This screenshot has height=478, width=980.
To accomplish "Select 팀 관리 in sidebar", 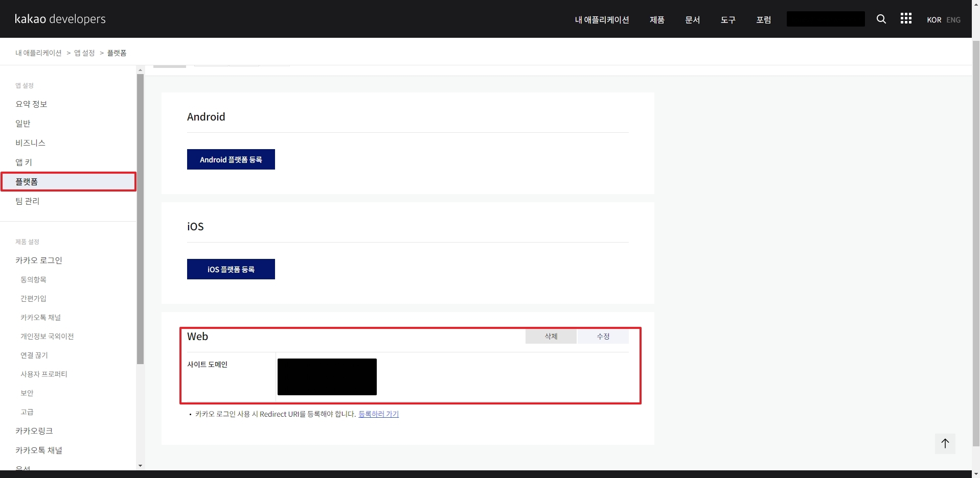I will tap(27, 201).
